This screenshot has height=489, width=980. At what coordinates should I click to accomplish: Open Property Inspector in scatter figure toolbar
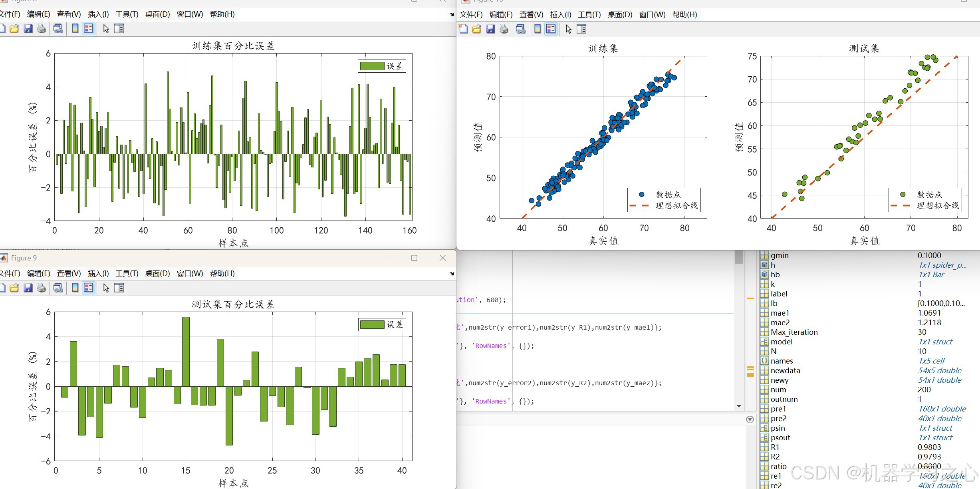[x=581, y=29]
